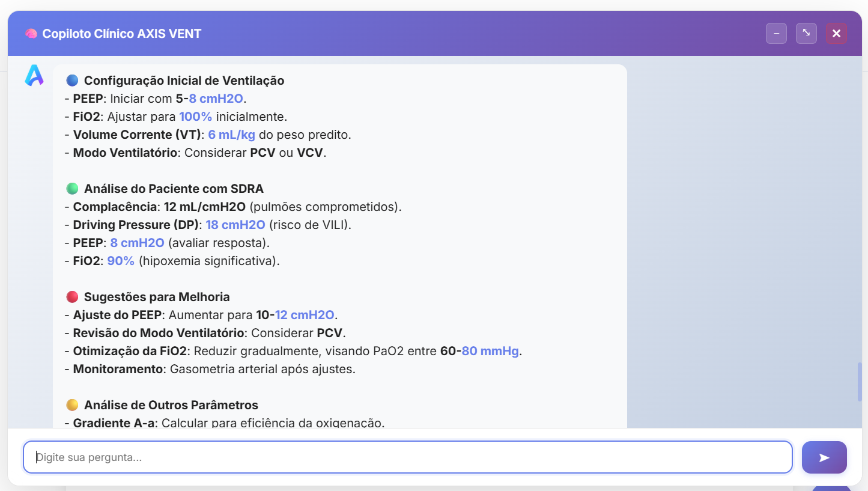Click the '90%' FiO2 hypoxemia value
Viewport: 868px width, 491px height.
pyautogui.click(x=121, y=261)
